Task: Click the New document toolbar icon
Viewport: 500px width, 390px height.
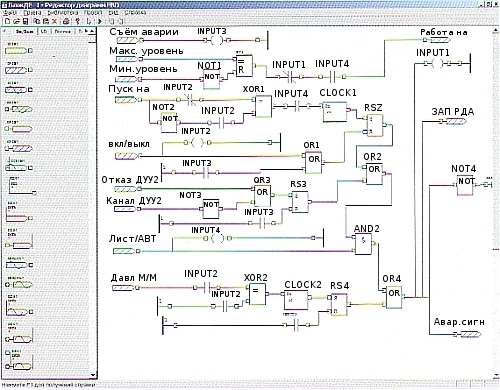Action: pos(7,21)
